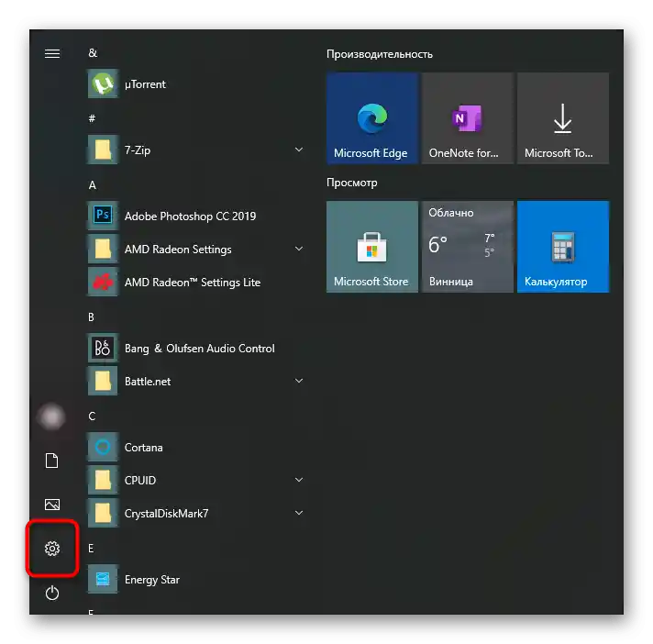Open the OneNote tile
This screenshot has height=644, width=653.
(467, 118)
